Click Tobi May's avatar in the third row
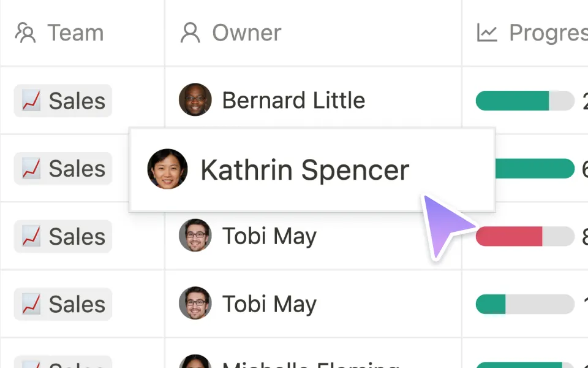Image resolution: width=588 pixels, height=368 pixels. (x=195, y=236)
